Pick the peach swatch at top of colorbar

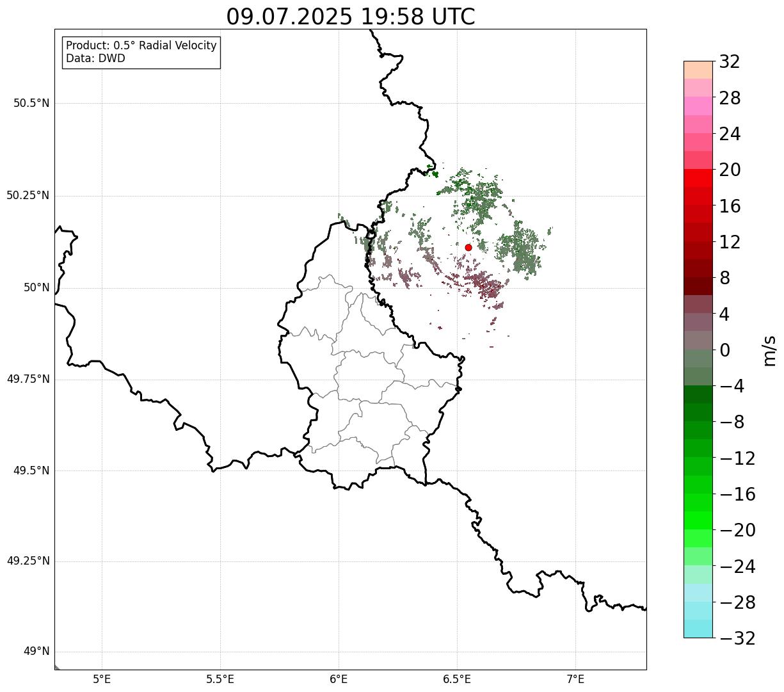click(x=698, y=70)
